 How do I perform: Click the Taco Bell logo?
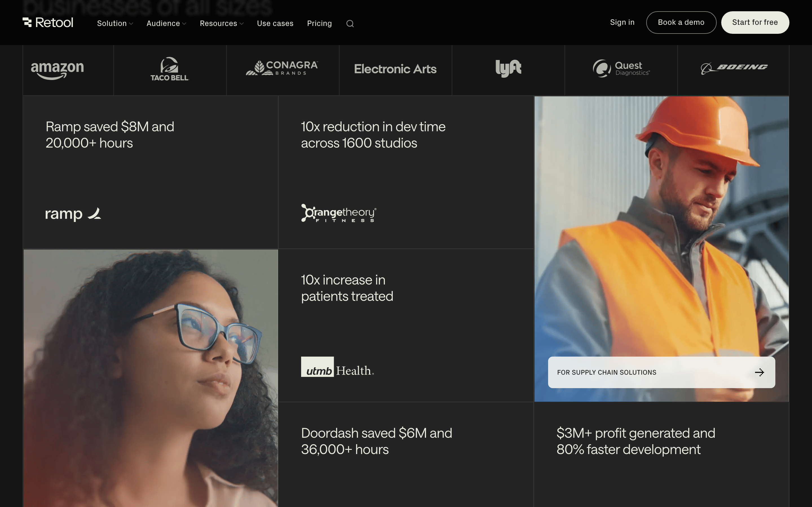coord(169,69)
